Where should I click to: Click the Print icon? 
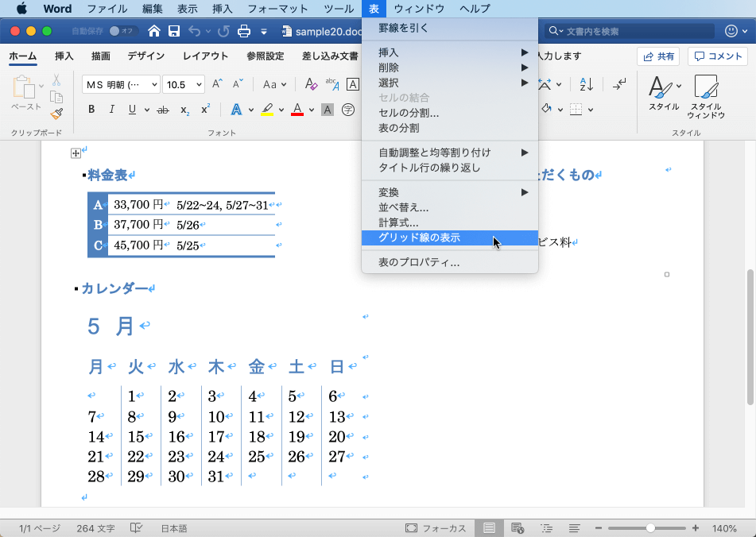click(244, 31)
